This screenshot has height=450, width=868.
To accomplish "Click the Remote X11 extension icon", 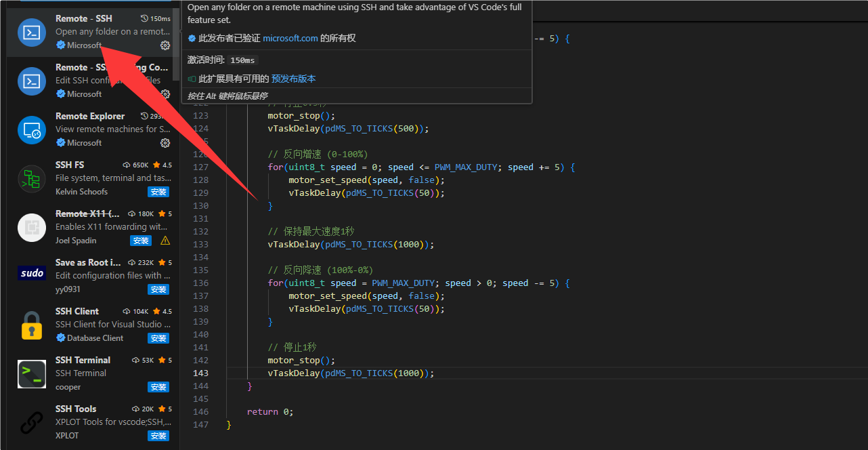I will click(x=32, y=228).
